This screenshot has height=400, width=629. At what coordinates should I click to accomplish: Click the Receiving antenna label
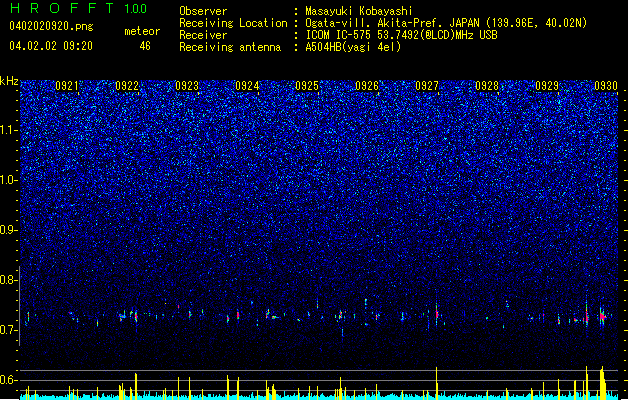coord(230,47)
